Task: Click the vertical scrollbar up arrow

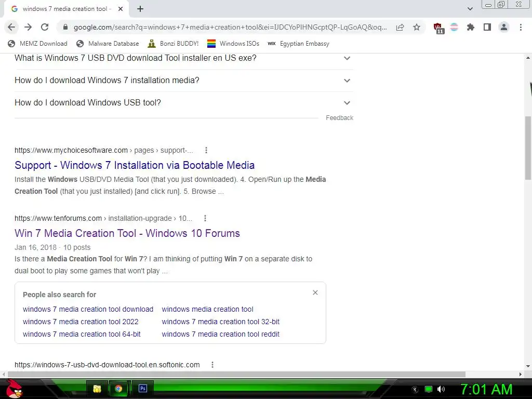Action: click(x=528, y=58)
